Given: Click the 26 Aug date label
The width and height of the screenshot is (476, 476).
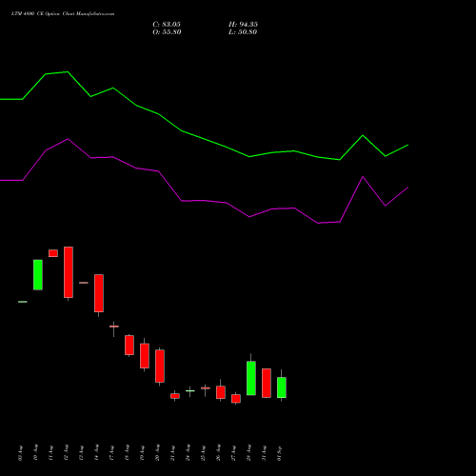Looking at the screenshot, I should point(219,453).
